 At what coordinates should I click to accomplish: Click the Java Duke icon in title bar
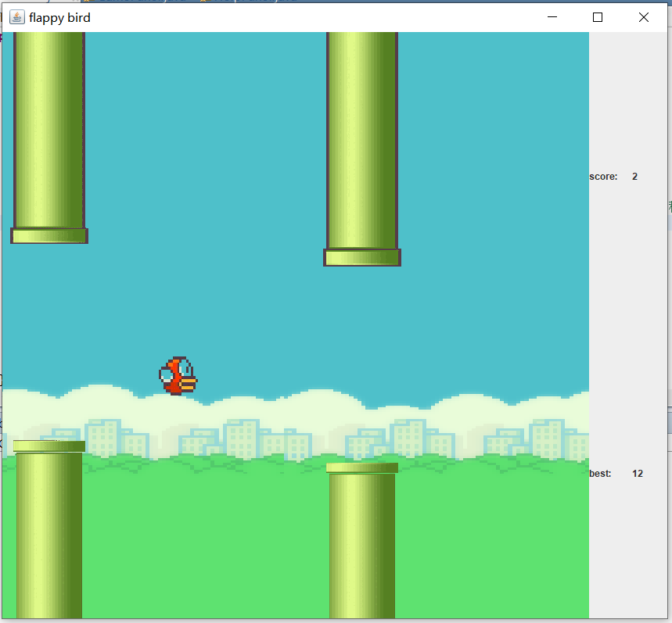16,16
